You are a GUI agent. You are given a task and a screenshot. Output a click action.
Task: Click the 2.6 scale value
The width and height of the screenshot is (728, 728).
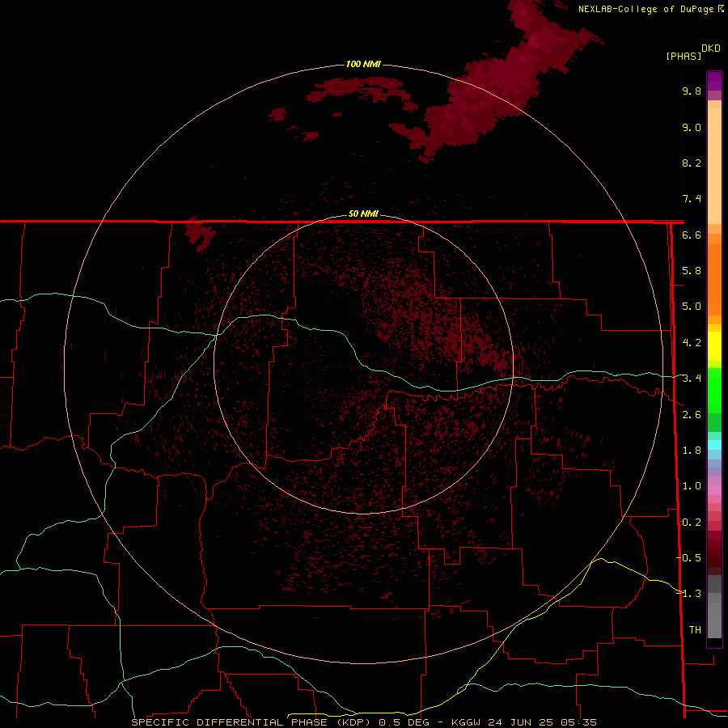click(x=692, y=415)
